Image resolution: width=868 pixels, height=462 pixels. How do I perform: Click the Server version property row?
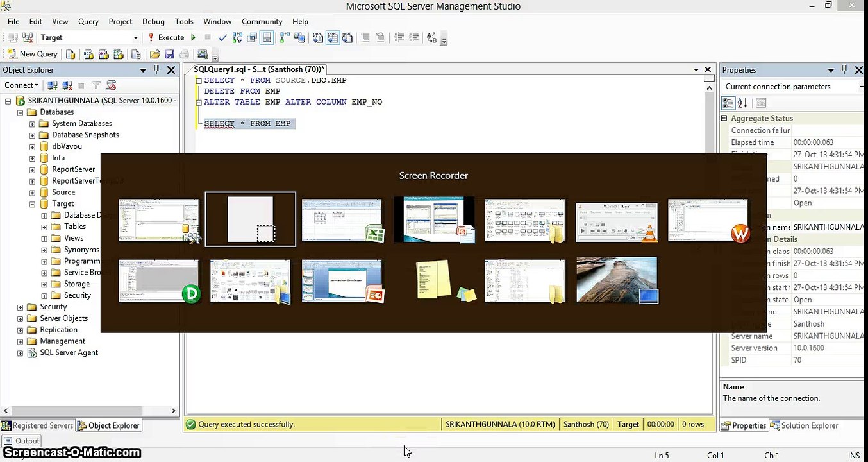pos(792,348)
